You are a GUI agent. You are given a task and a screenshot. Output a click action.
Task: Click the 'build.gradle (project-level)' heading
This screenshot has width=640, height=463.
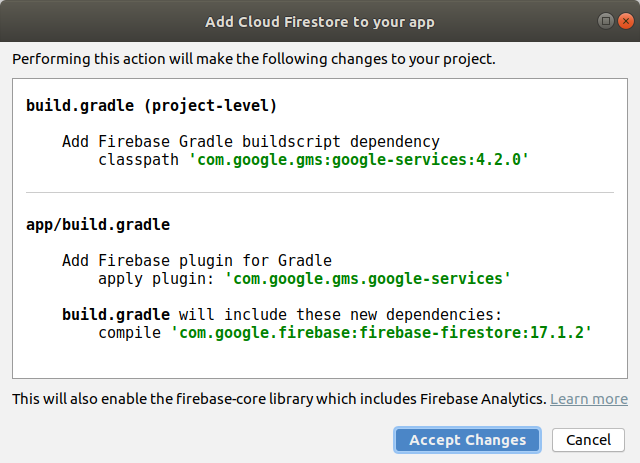(151, 105)
